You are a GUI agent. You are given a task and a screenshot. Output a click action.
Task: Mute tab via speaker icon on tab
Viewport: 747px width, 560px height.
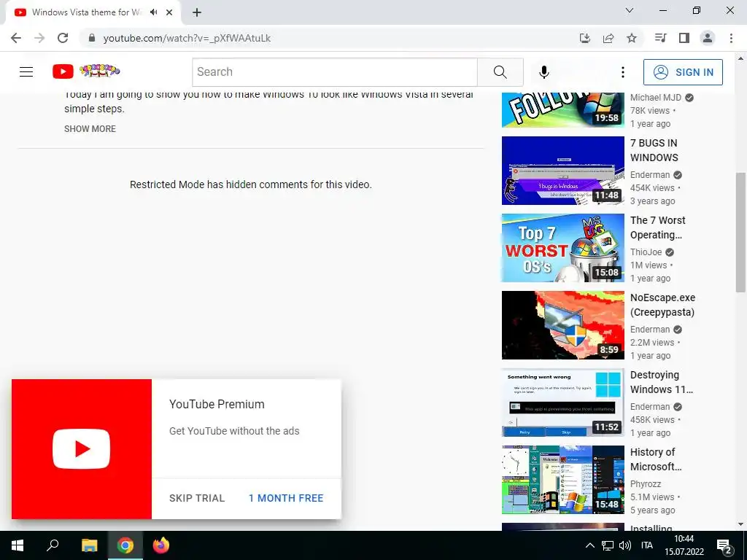click(153, 12)
